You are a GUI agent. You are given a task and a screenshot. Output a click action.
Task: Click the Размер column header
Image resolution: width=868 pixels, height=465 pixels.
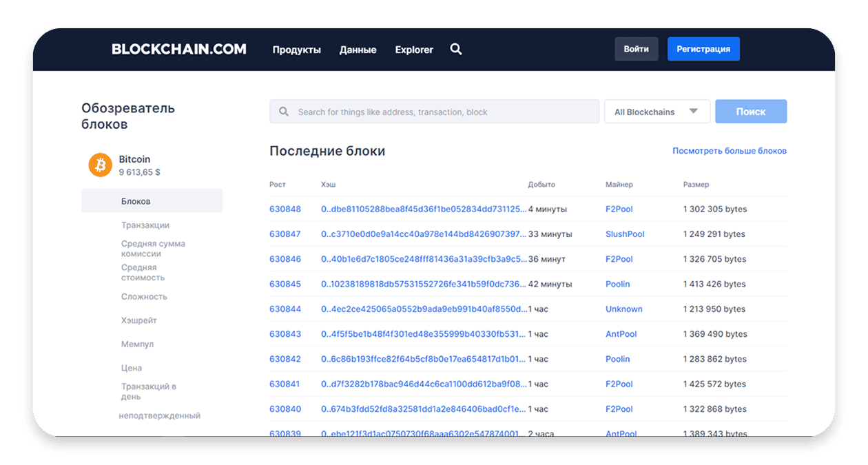696,185
